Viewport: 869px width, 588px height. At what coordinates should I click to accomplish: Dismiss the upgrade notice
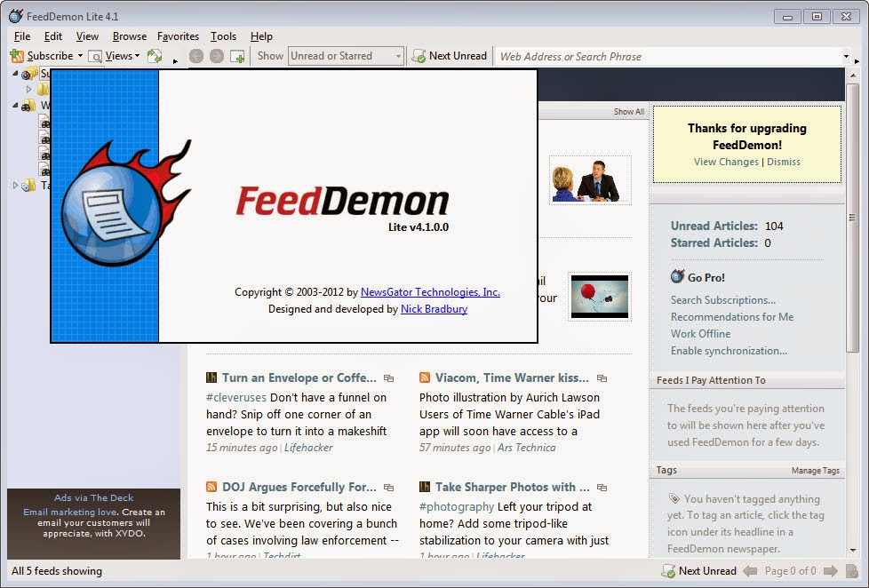[x=783, y=162]
